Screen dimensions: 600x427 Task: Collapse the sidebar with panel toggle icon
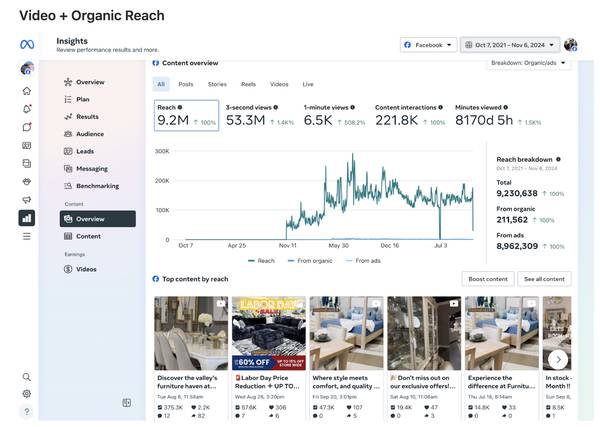[127, 403]
